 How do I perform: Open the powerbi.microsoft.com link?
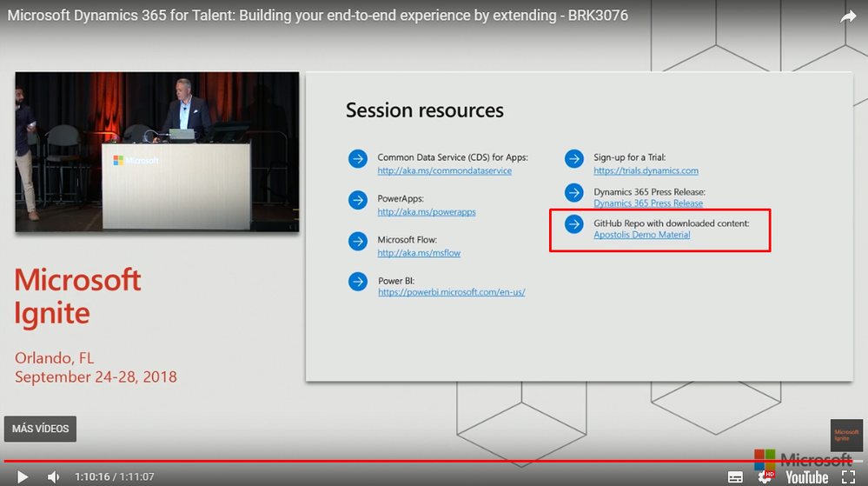452,292
